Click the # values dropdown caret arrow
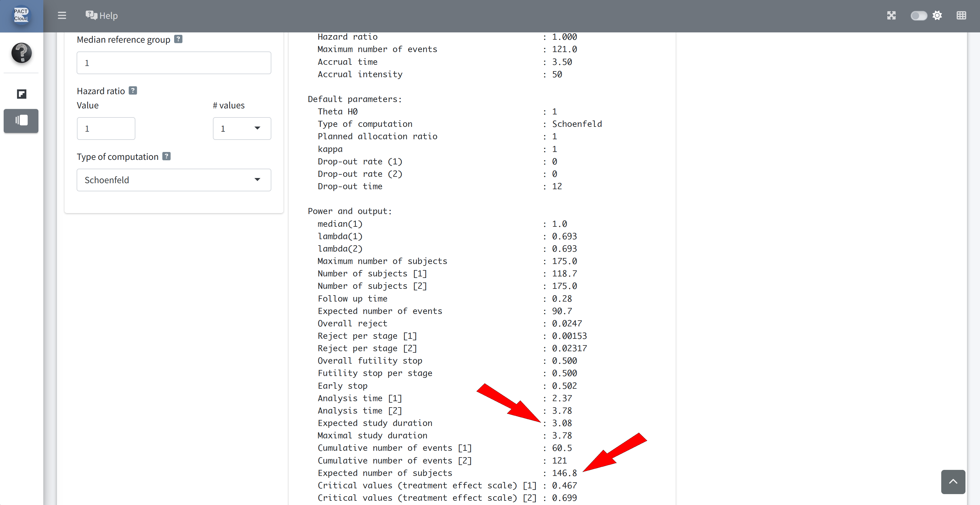This screenshot has height=505, width=980. (257, 128)
